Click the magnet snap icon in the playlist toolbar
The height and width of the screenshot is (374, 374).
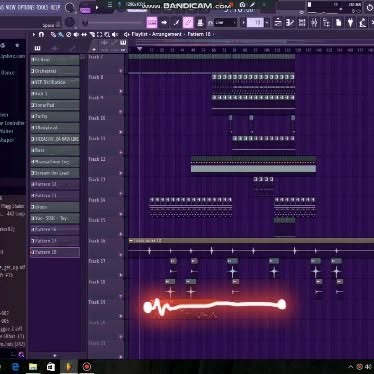click(41, 34)
